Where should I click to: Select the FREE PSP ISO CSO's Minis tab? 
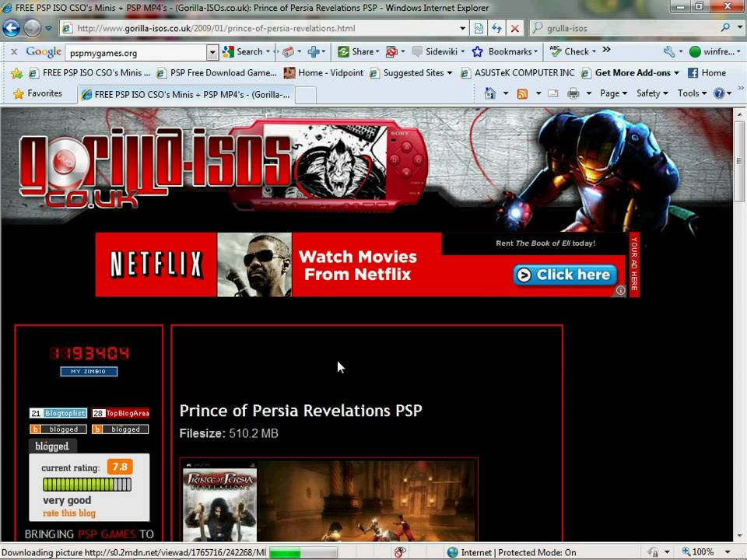point(186,94)
